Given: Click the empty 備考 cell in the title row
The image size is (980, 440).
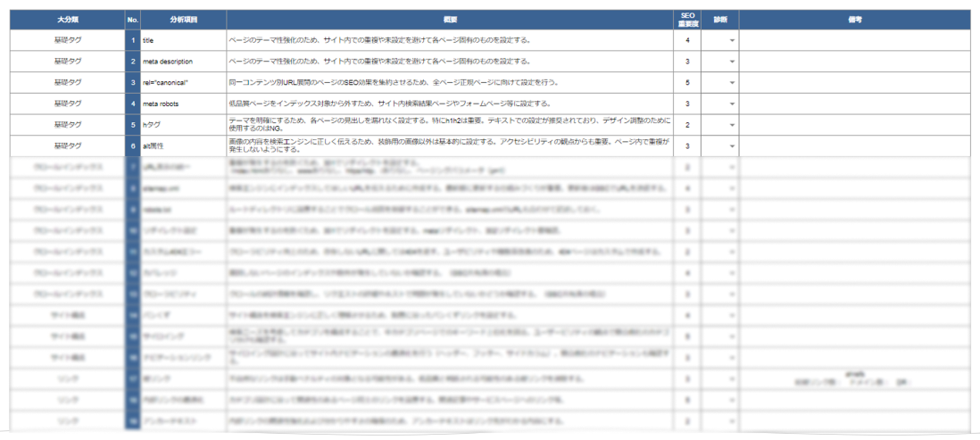Looking at the screenshot, I should tap(856, 41).
